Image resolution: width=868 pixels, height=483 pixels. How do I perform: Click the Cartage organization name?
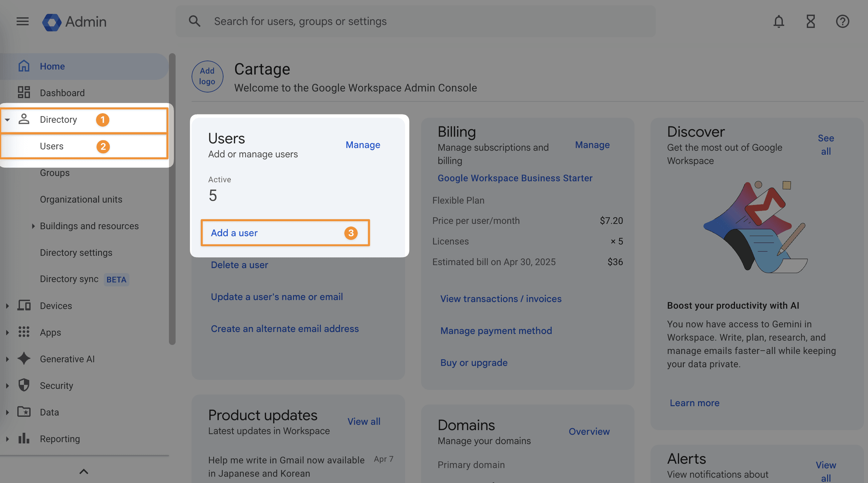pos(262,69)
